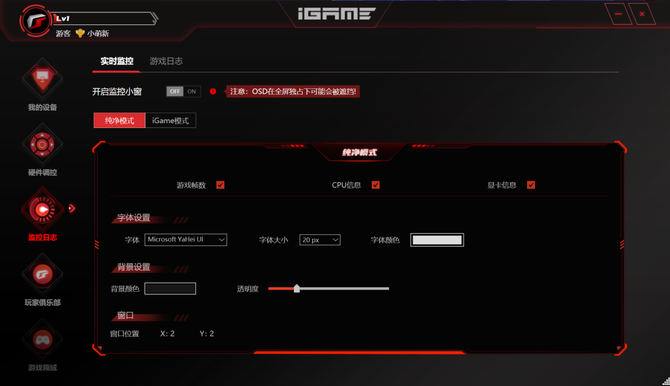The height and width of the screenshot is (386, 670).
Task: Open the Microsoft YaHei UI font dropdown
Action: pyautogui.click(x=186, y=240)
